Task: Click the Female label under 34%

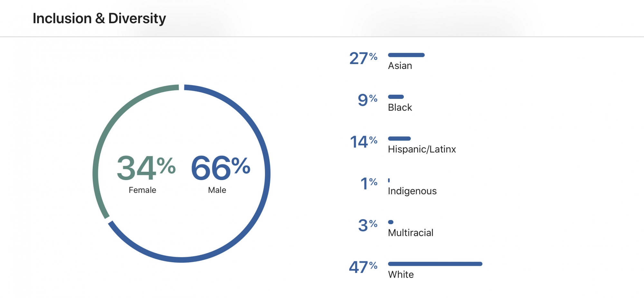Action: tap(142, 190)
